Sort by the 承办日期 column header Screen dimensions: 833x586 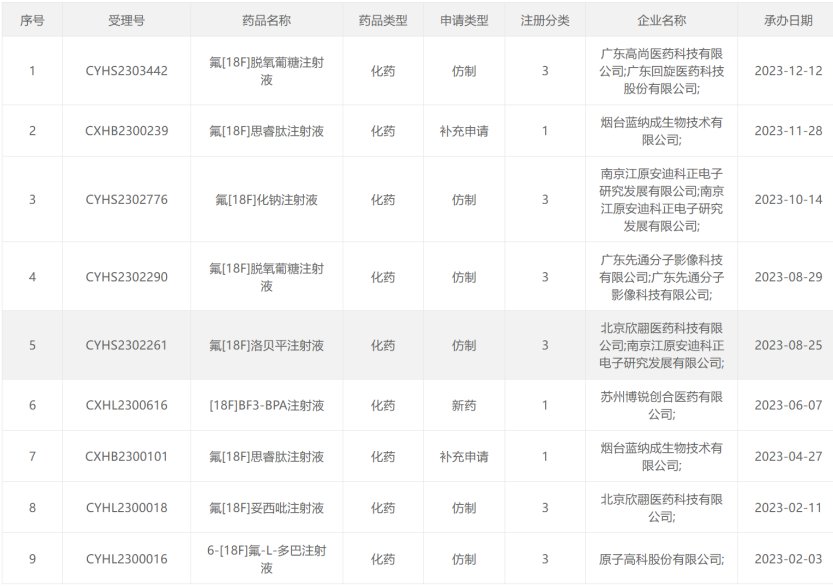point(788,20)
